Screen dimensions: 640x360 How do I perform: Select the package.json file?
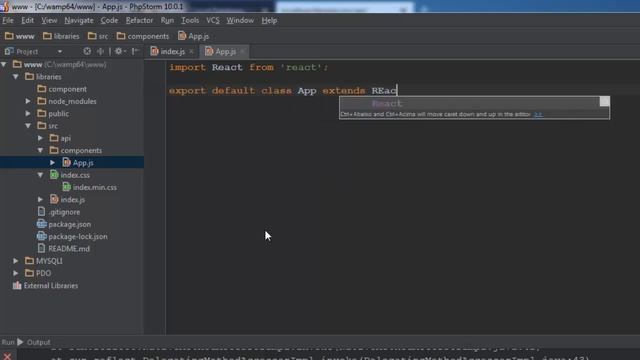coord(64,224)
